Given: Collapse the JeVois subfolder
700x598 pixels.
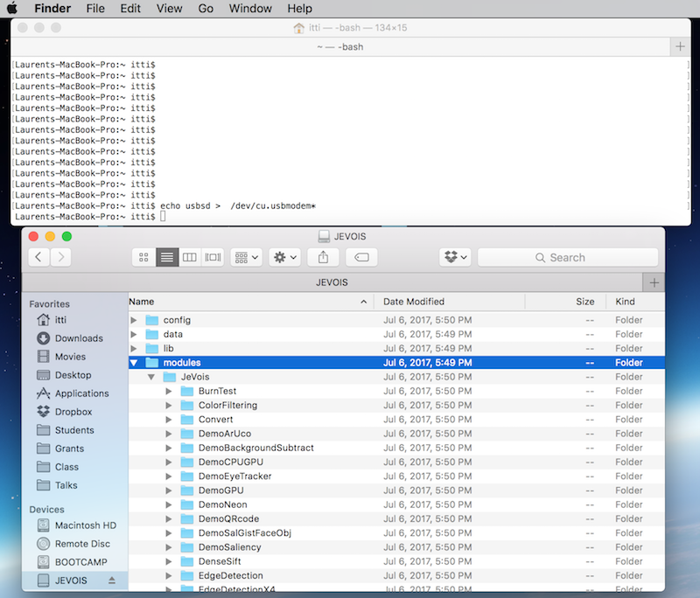Looking at the screenshot, I should click(x=151, y=377).
